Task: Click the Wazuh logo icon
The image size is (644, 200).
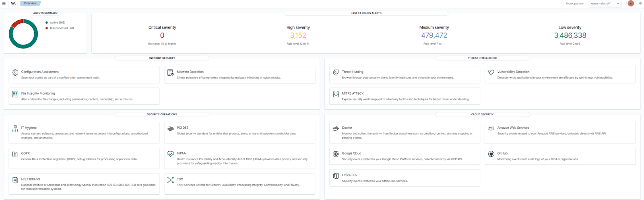Action: coord(13,3)
